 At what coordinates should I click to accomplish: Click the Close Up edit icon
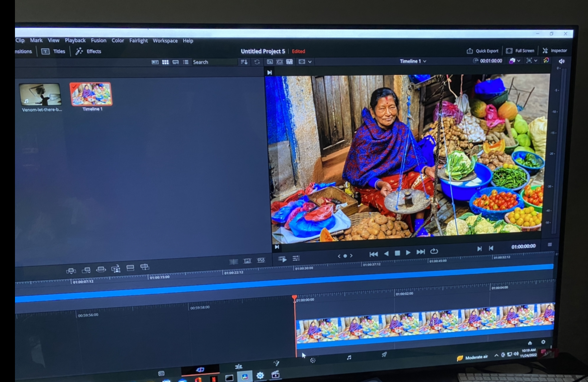(x=116, y=269)
